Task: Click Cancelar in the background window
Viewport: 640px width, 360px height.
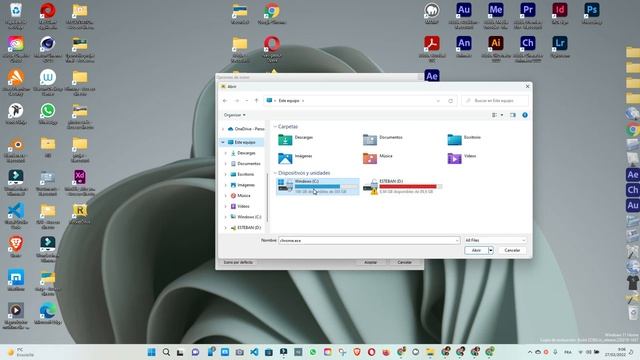Action: point(404,262)
